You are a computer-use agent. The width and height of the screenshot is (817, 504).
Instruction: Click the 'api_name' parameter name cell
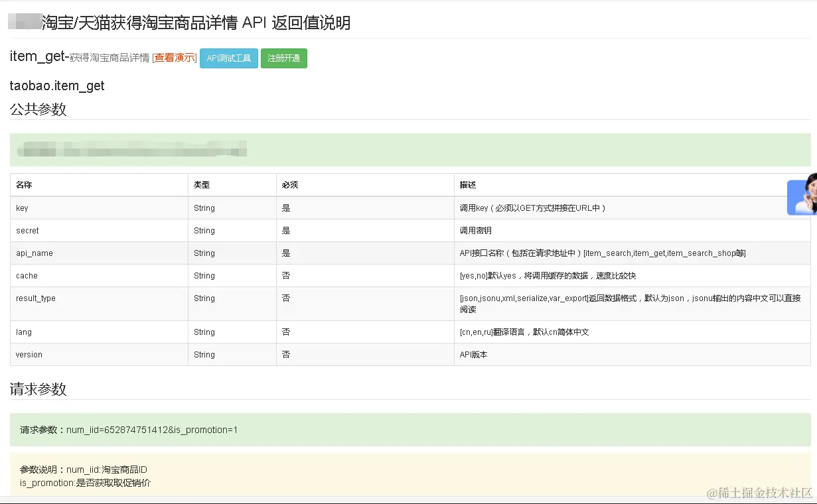pos(100,253)
